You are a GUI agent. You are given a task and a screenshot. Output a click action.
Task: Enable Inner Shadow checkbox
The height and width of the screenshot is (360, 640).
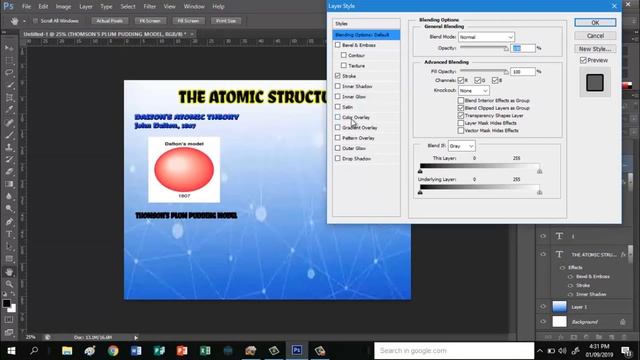pyautogui.click(x=338, y=86)
